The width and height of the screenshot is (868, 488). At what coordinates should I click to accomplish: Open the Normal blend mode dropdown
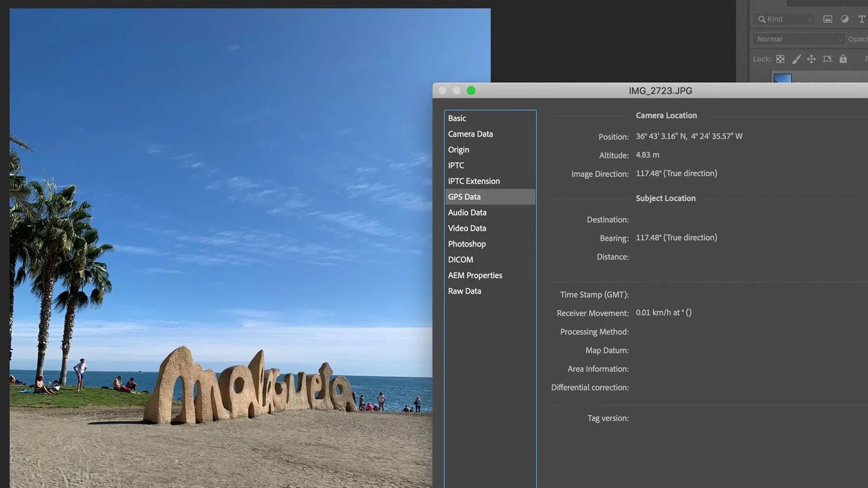[799, 39]
